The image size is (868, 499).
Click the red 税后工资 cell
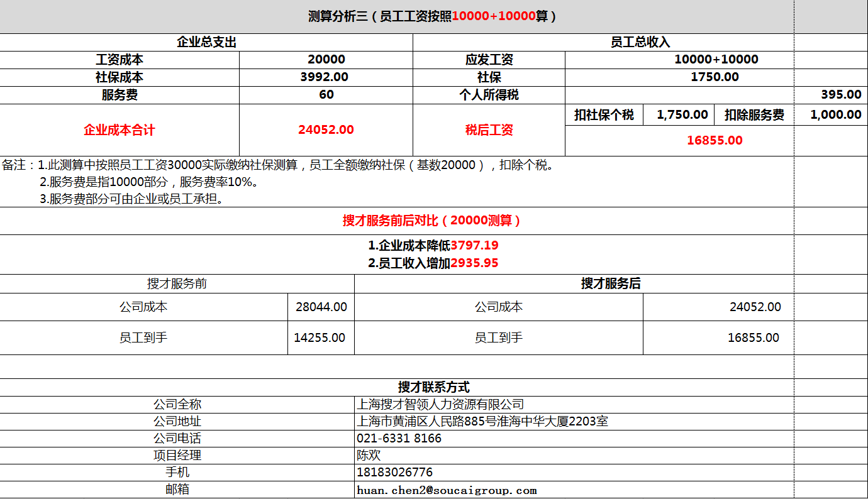click(489, 130)
